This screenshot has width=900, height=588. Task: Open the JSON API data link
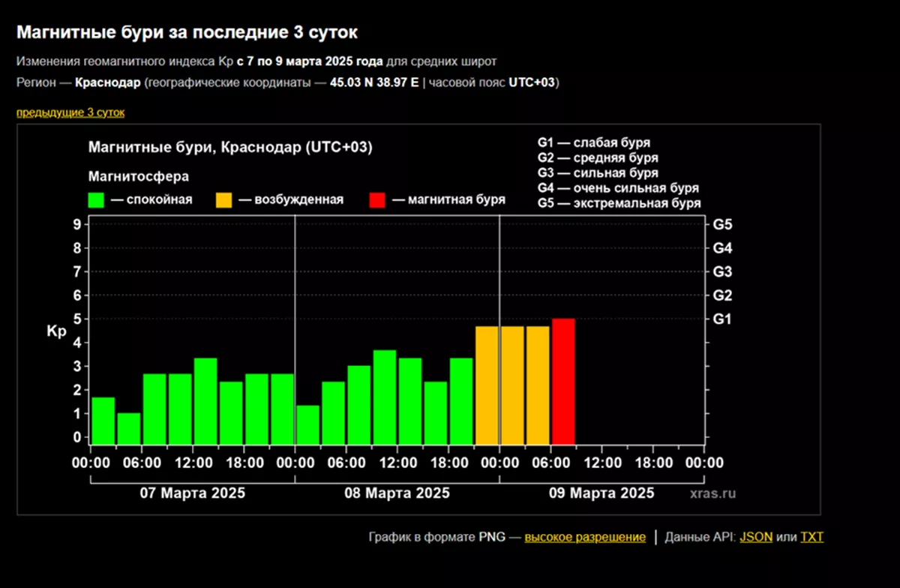pos(756,537)
